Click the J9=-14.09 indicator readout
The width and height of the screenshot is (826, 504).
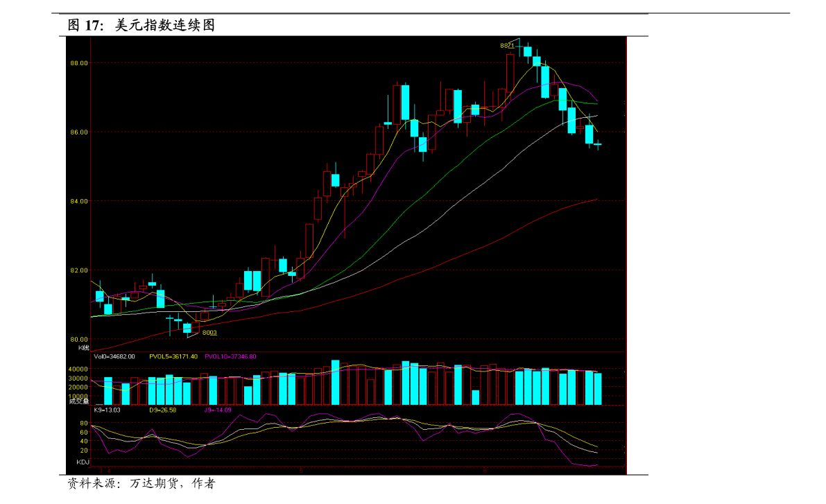coord(218,410)
